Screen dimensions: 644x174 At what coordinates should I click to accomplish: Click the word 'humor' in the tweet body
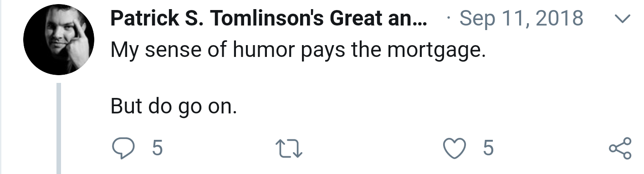tap(264, 51)
